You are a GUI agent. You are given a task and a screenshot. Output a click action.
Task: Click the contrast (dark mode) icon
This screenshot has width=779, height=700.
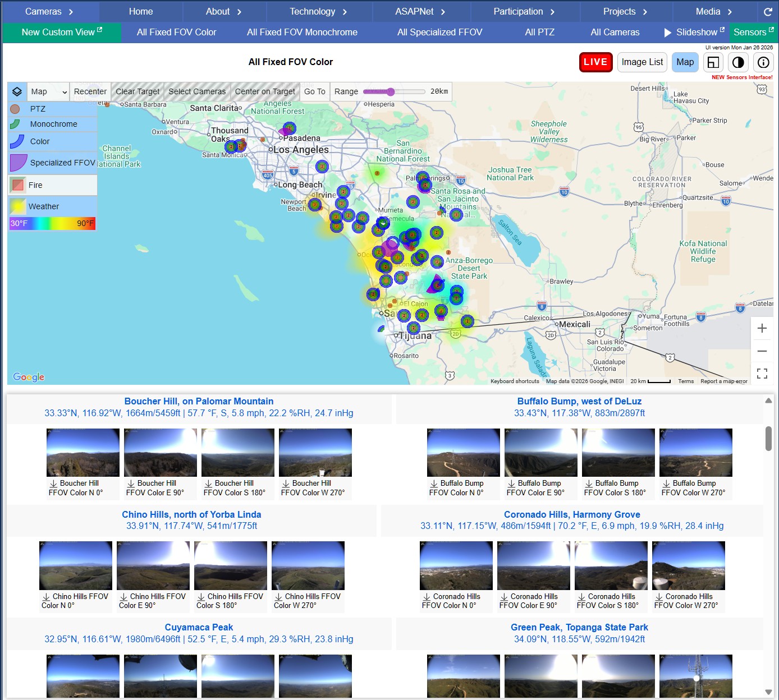pos(738,62)
